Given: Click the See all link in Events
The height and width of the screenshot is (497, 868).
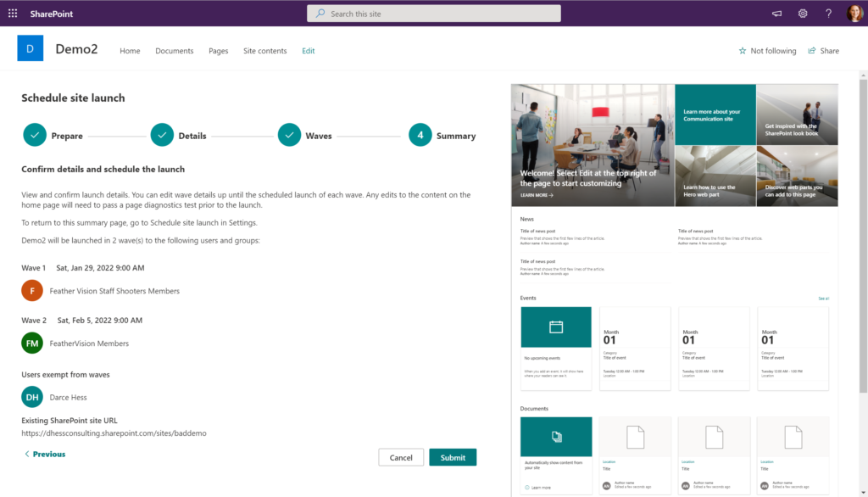Looking at the screenshot, I should click(824, 299).
